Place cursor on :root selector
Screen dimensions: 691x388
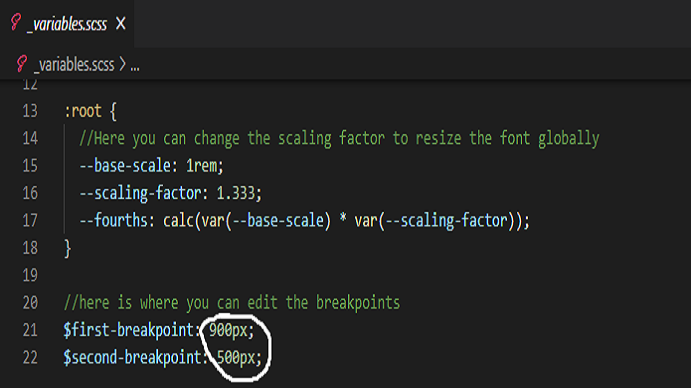(83, 111)
